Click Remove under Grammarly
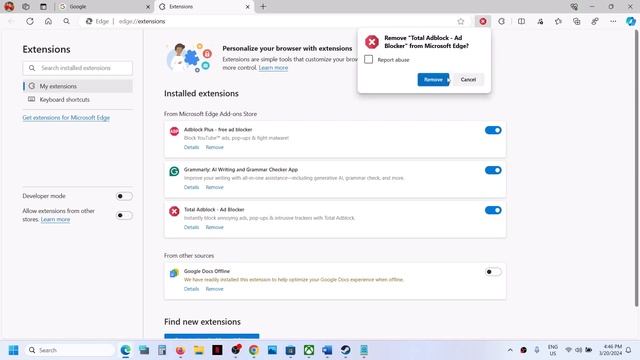640x360 pixels. click(214, 187)
